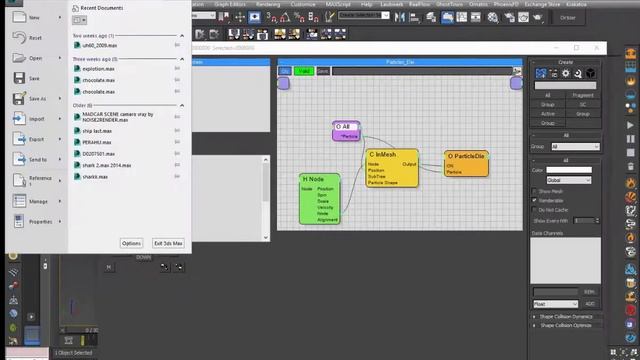Select the C InMesh node
Screen dimensions: 640x360
(392, 168)
